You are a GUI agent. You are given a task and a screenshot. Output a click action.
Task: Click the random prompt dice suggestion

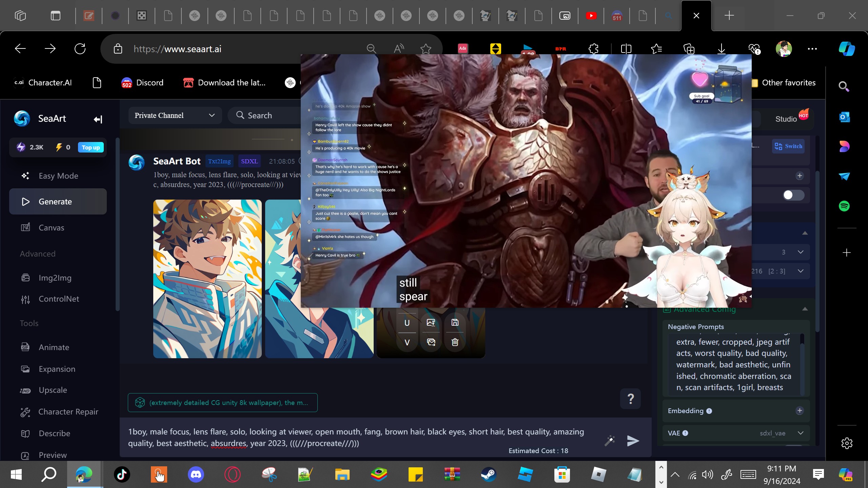pyautogui.click(x=222, y=403)
